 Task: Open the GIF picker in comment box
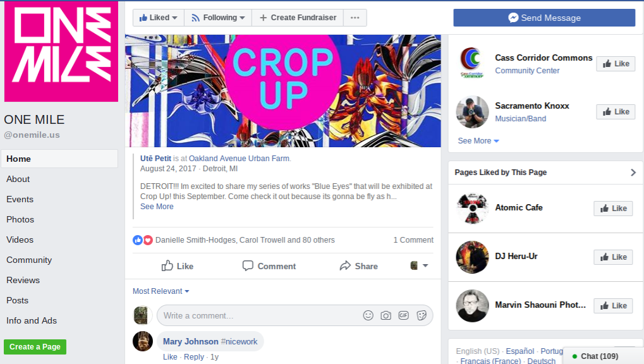coord(404,315)
